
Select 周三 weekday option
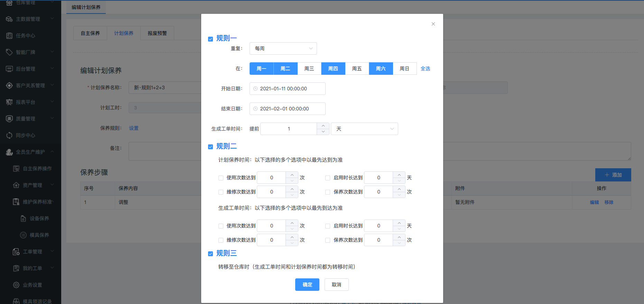[309, 69]
